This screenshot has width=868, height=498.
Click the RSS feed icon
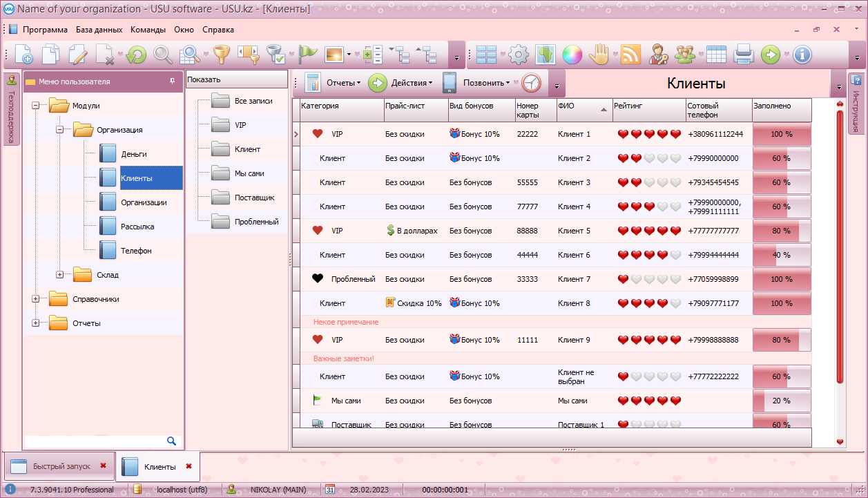(x=630, y=54)
